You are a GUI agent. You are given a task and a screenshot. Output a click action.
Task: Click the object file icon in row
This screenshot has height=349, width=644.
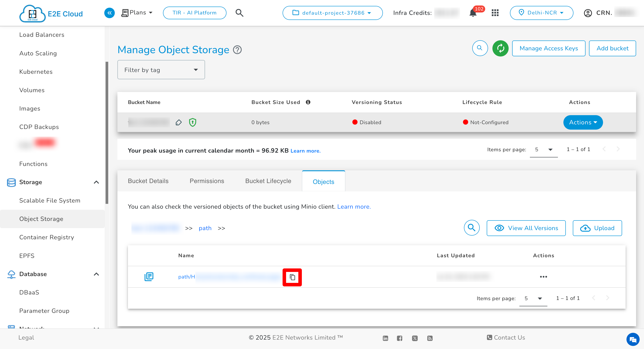[149, 277]
